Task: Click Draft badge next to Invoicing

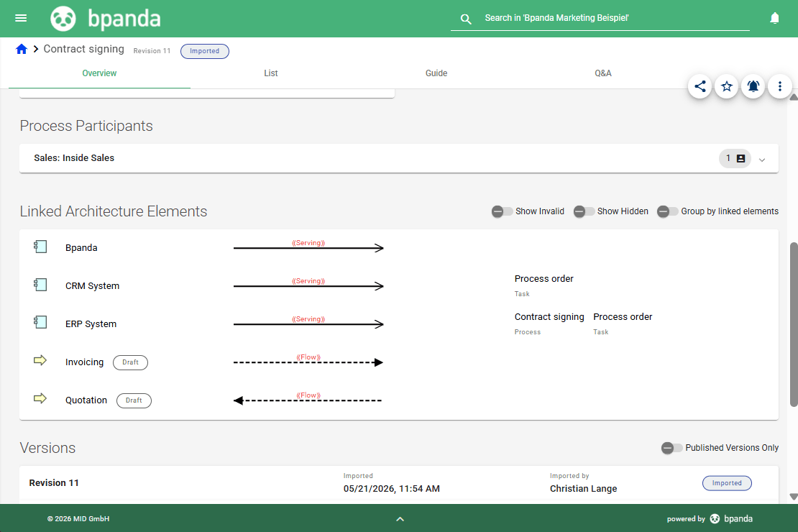Action: (130, 362)
